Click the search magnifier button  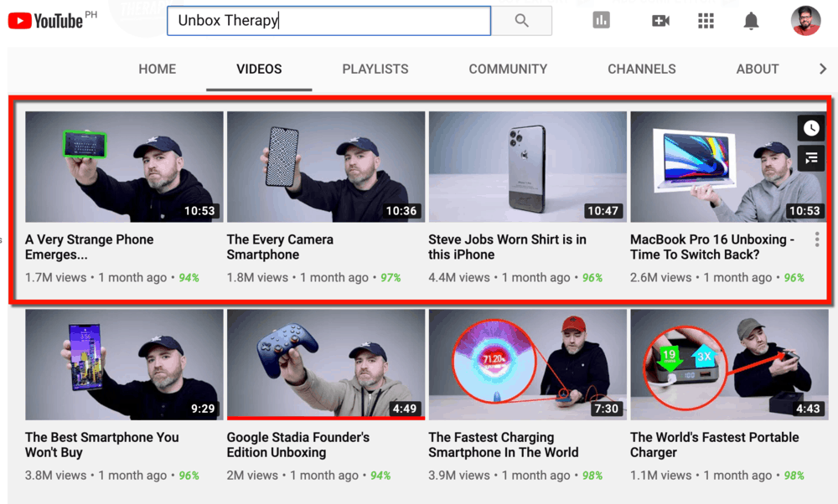521,21
